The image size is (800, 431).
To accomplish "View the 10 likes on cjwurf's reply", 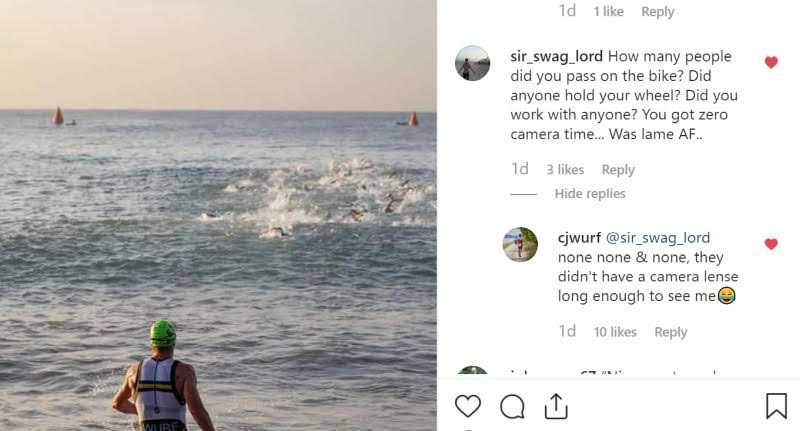I will coord(615,332).
